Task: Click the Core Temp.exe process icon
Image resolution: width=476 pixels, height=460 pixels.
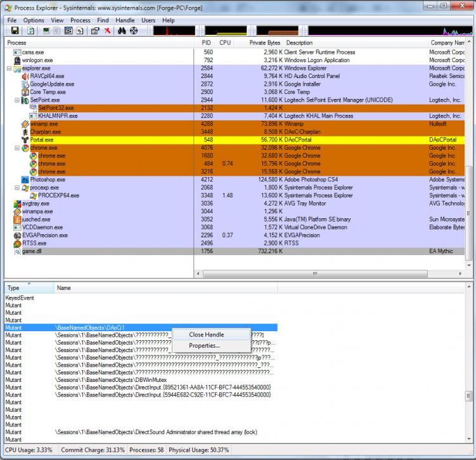Action: point(25,92)
